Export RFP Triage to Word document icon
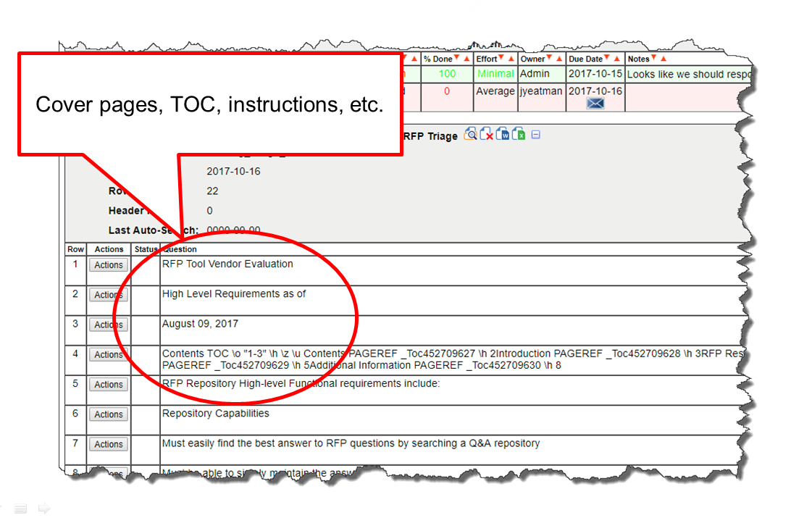This screenshot has height=518, width=812. pos(503,135)
